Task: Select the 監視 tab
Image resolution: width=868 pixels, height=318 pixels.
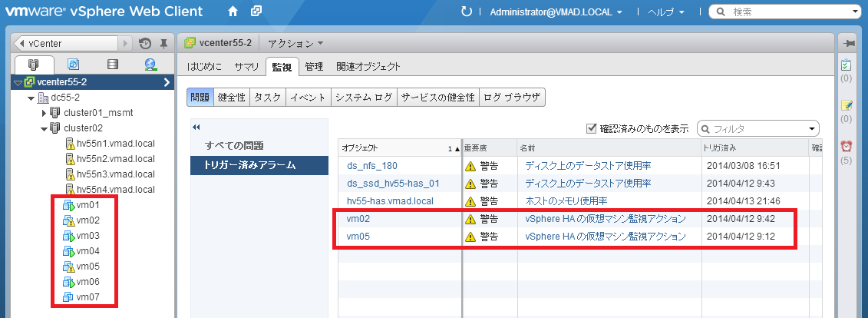Action: 282,67
